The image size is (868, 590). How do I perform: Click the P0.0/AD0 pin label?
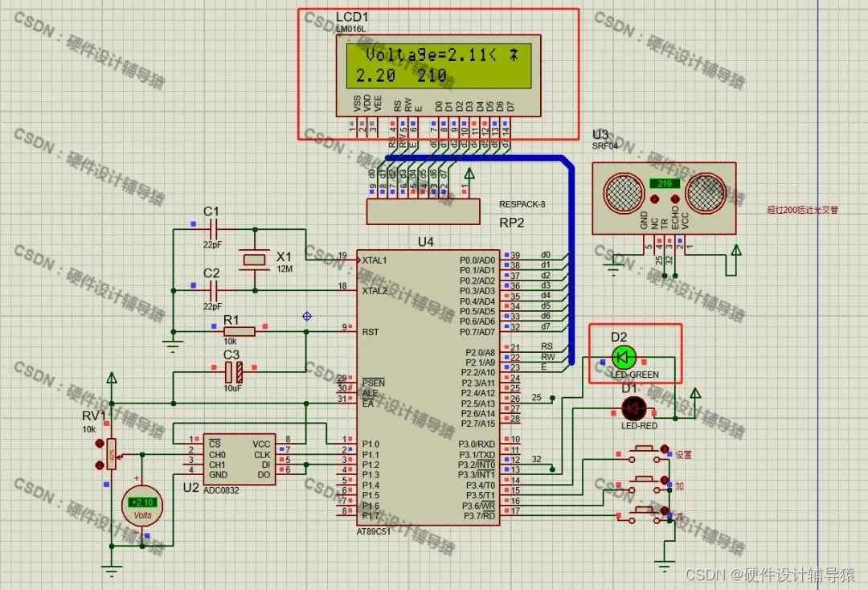point(477,260)
